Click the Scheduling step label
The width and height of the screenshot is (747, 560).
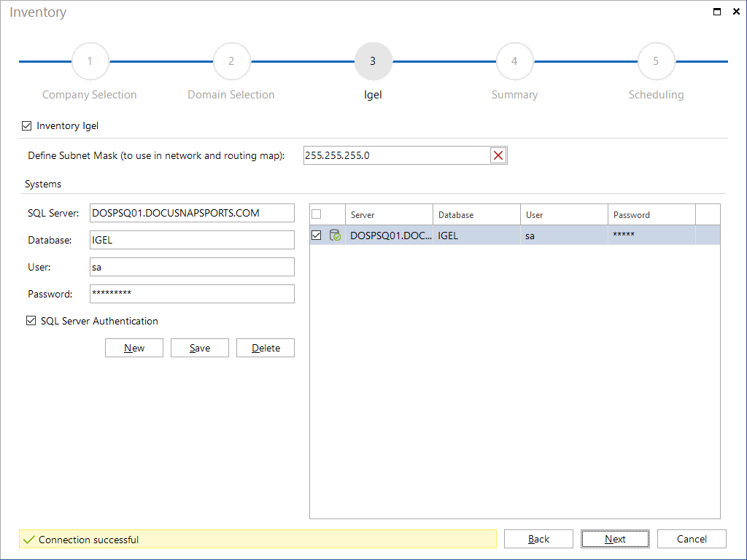click(x=656, y=95)
